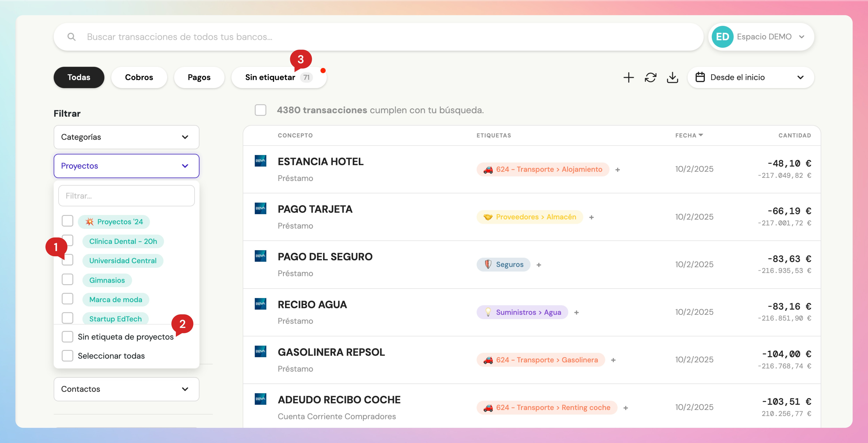Enable the Seleccionar todas checkbox
Screen dimensions: 868x443
(x=67, y=356)
